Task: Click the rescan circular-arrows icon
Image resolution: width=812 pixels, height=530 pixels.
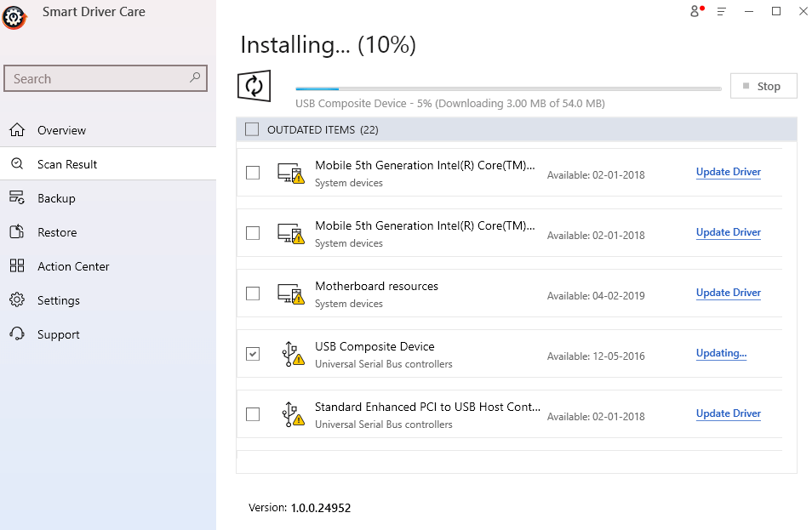Action: [254, 85]
